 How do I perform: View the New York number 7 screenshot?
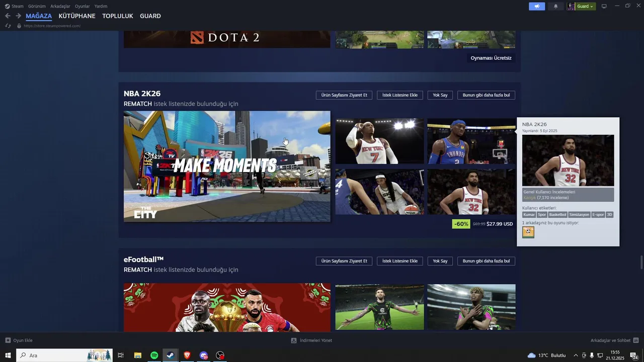click(x=379, y=141)
